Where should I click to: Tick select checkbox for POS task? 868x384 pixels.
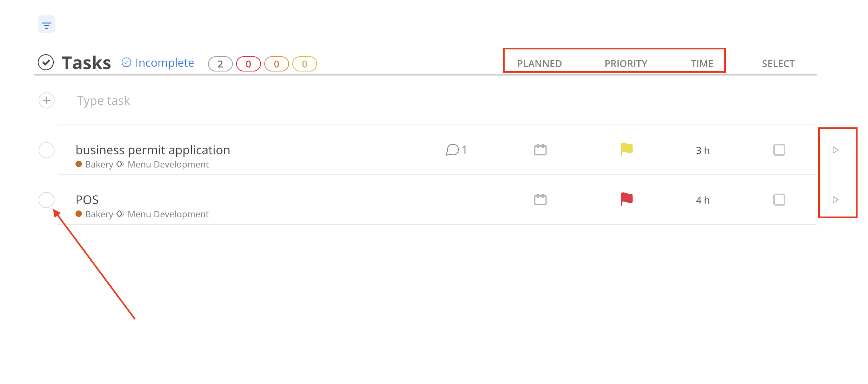779,200
